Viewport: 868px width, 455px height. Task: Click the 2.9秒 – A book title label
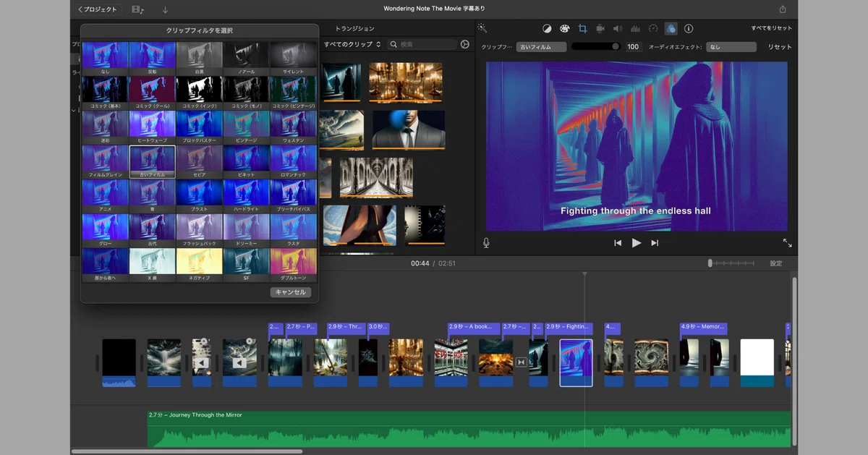pos(474,328)
